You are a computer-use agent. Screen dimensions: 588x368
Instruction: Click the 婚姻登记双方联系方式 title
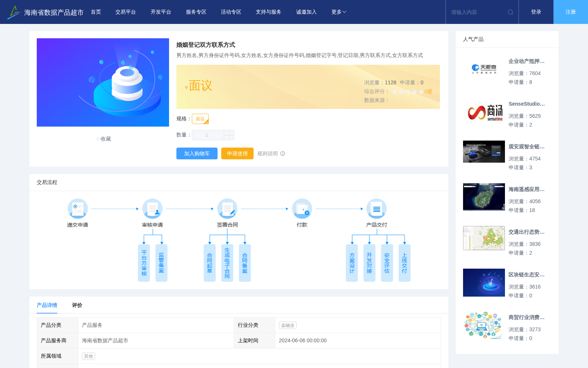(206, 45)
